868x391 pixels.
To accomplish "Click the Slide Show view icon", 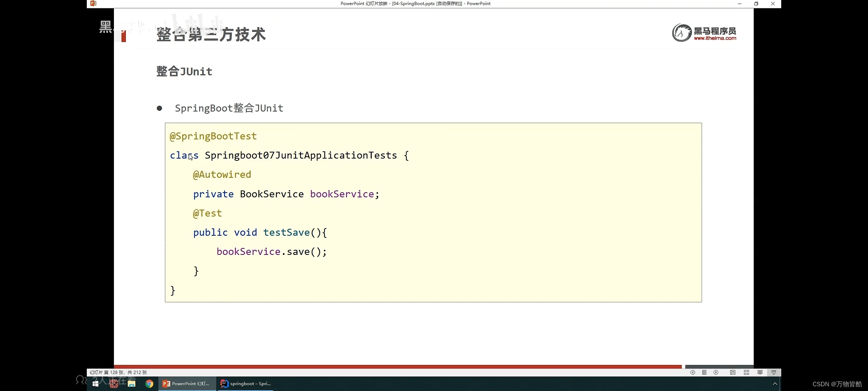I will point(774,372).
